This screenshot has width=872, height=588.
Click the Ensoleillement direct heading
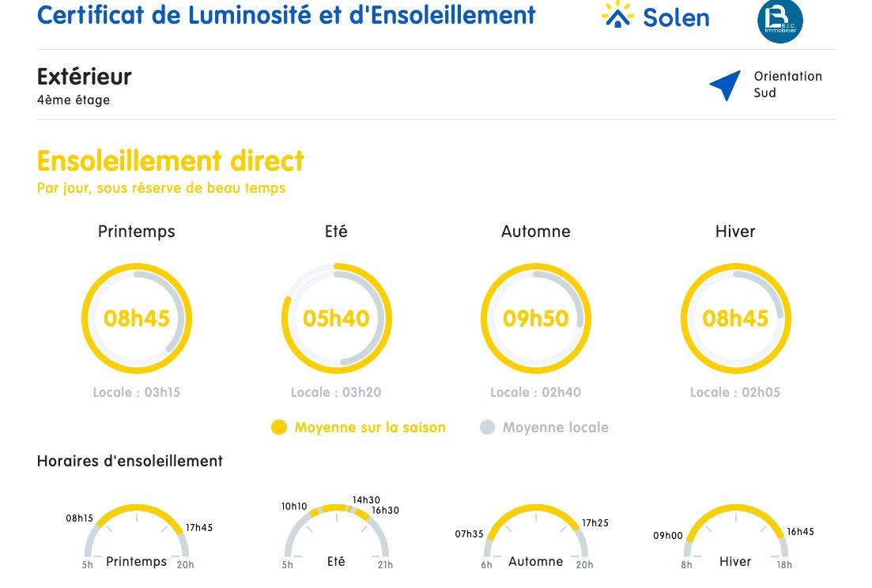(x=170, y=160)
